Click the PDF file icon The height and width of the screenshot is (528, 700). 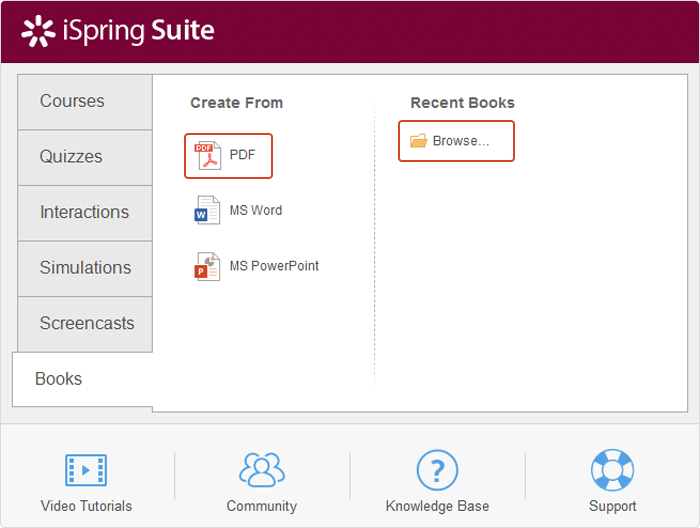tap(208, 156)
